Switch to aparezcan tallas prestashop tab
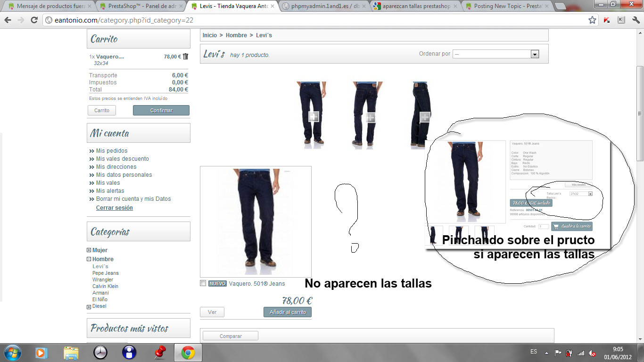The width and height of the screenshot is (644, 362). tap(415, 7)
